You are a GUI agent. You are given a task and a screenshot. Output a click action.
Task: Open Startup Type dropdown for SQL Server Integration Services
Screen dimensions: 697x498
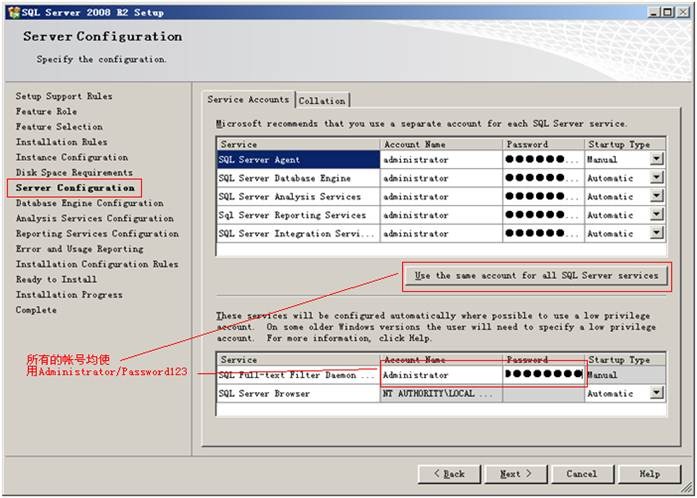657,233
